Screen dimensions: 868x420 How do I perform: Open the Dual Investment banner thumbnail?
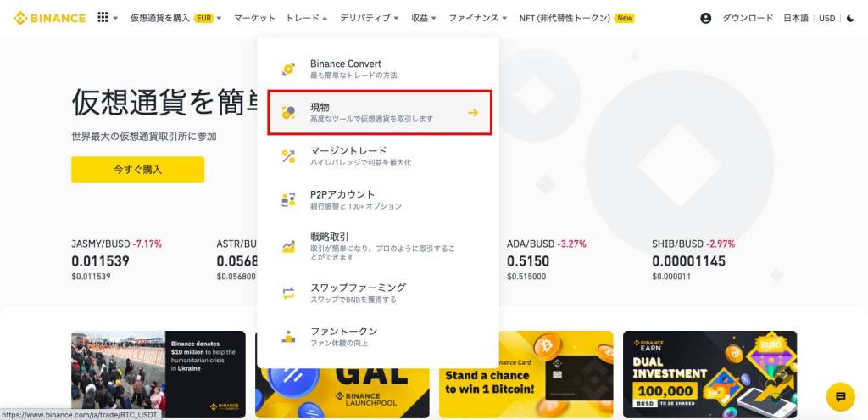coord(709,374)
